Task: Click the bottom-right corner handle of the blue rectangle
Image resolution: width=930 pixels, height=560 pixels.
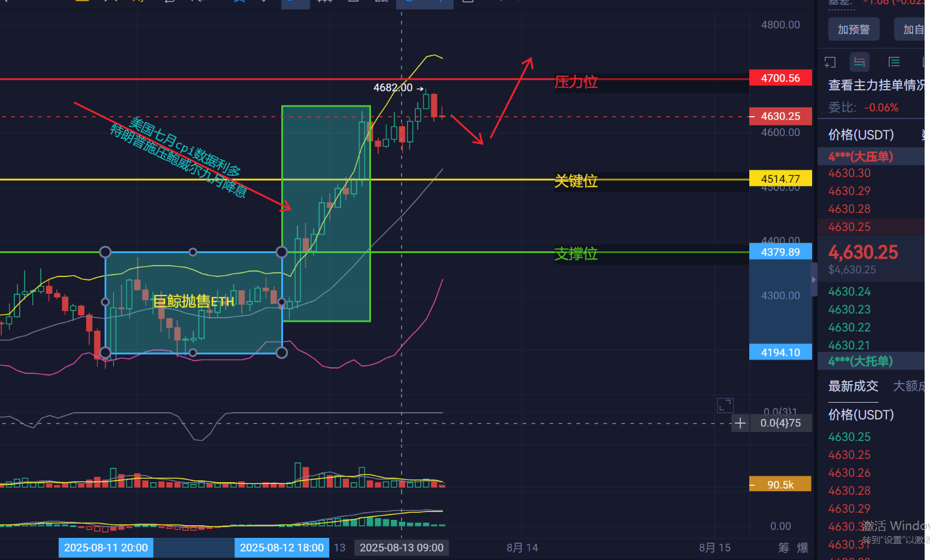Action: [281, 353]
